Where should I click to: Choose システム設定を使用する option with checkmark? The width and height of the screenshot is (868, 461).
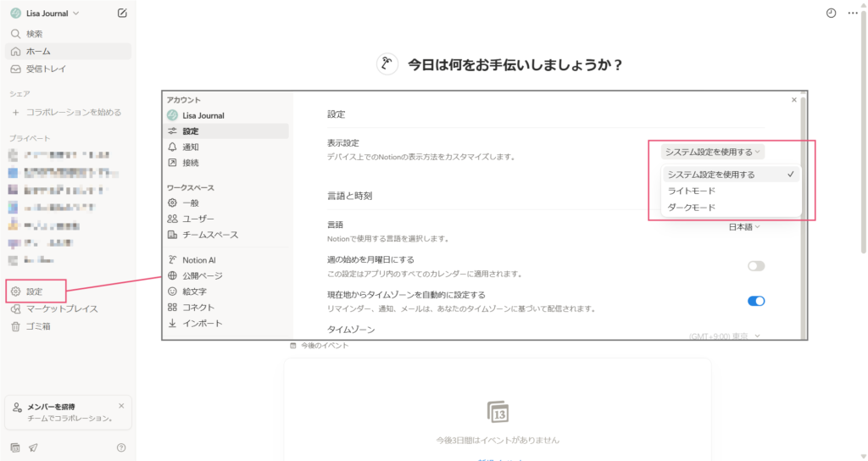(730, 175)
